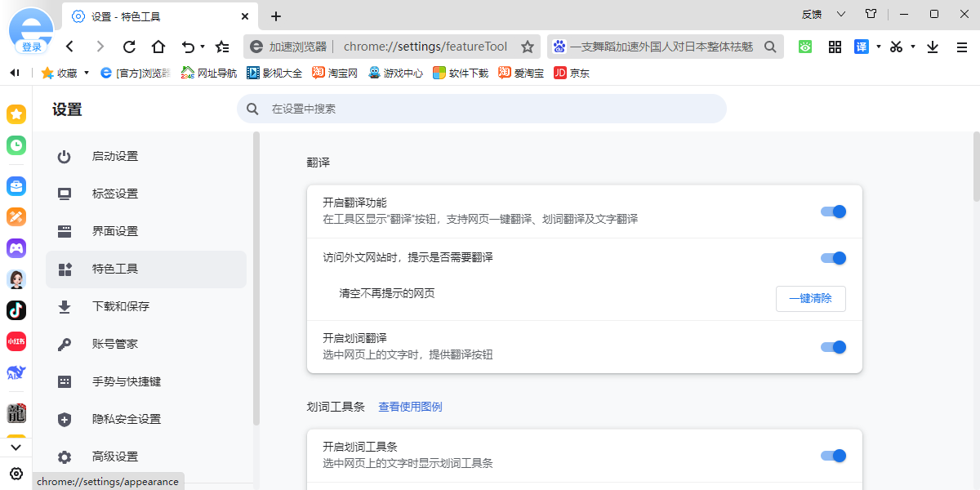Screen dimensions: 980x490
Task: Reload the page with the refresh icon
Action: pyautogui.click(x=129, y=47)
